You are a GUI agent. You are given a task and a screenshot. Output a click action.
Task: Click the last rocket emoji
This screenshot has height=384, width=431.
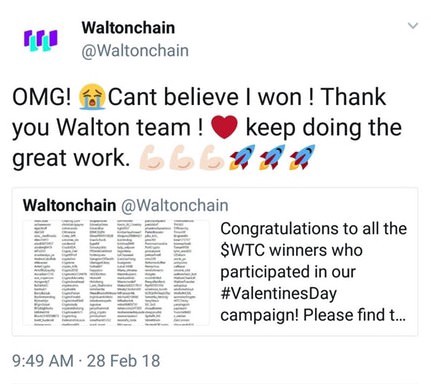click(302, 157)
